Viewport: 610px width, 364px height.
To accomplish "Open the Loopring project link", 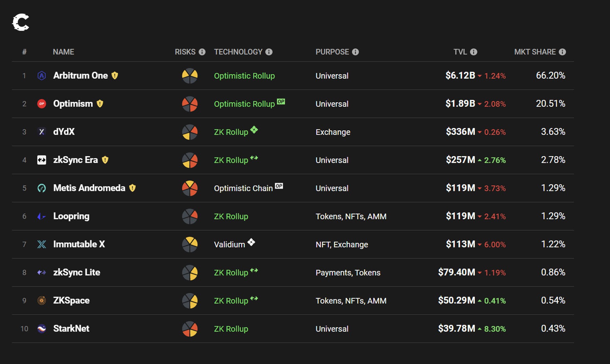I will (71, 216).
